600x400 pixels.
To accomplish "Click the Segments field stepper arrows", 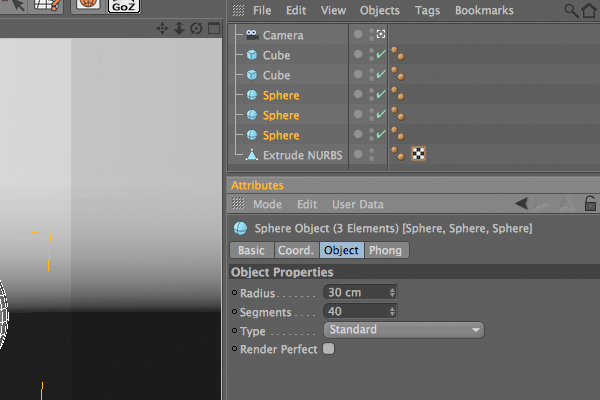I will click(x=392, y=312).
